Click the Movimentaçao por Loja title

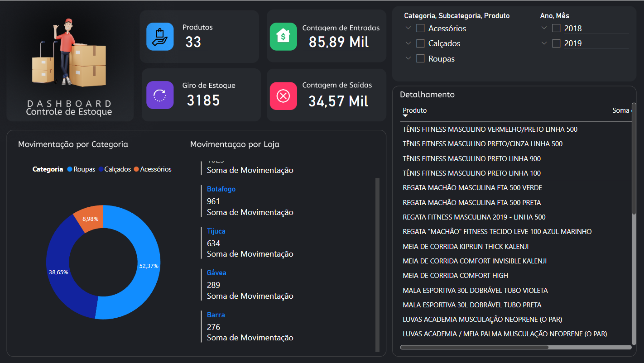coord(235,144)
